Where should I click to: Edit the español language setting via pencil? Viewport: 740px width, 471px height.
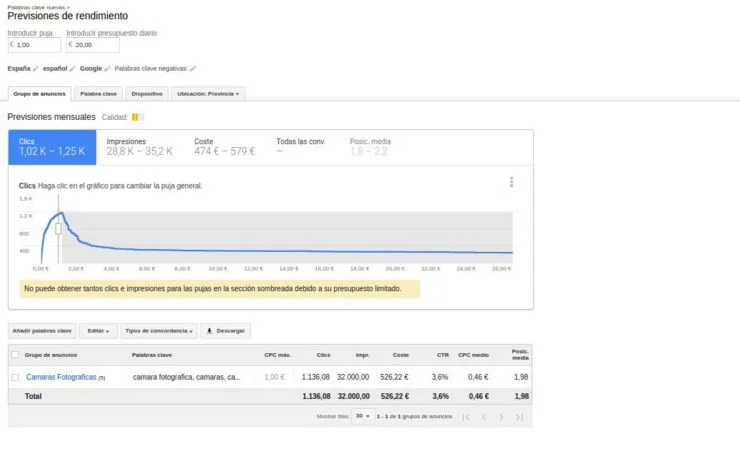73,69
